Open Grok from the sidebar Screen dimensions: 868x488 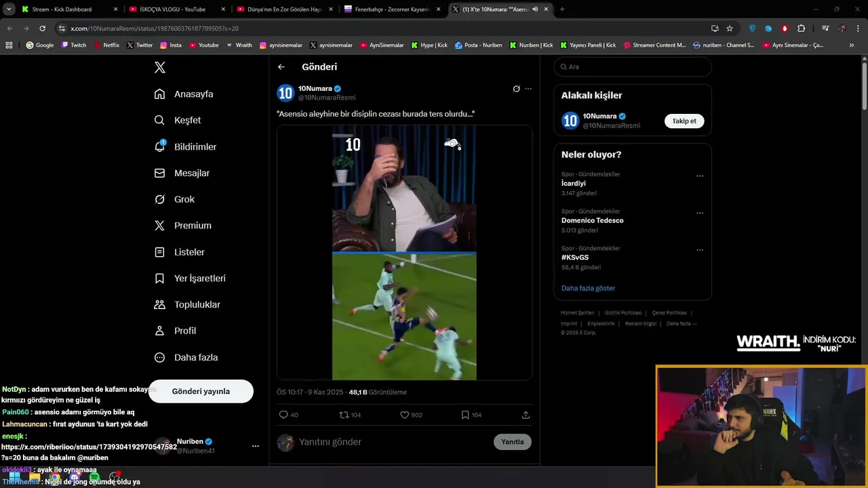point(174,199)
